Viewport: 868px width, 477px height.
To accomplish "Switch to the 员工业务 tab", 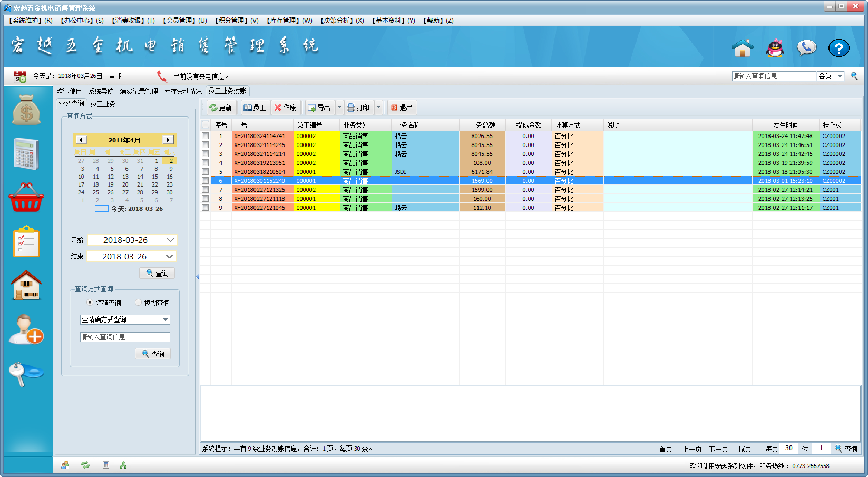I will pyautogui.click(x=103, y=104).
